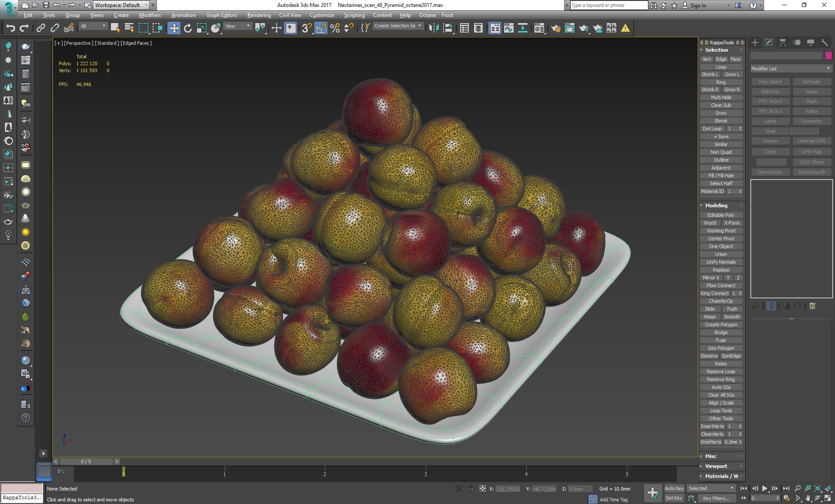Open the Align tool icon
The height and width of the screenshot is (504, 835).
coord(448,28)
